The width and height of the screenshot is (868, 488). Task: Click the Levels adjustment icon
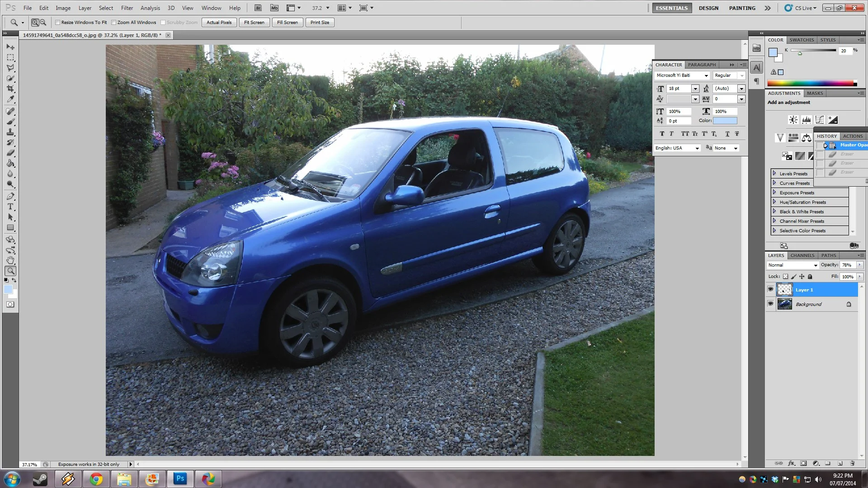click(806, 120)
